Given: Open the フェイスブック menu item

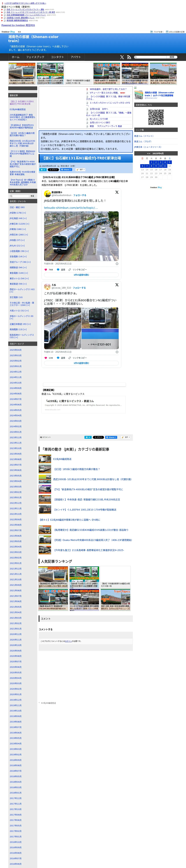Looking at the screenshot, I should pyautogui.click(x=35, y=57).
